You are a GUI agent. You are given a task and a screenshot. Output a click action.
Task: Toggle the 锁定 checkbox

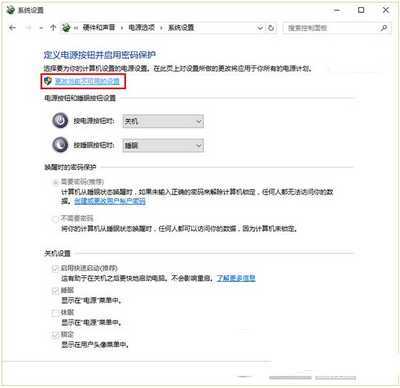[55, 335]
